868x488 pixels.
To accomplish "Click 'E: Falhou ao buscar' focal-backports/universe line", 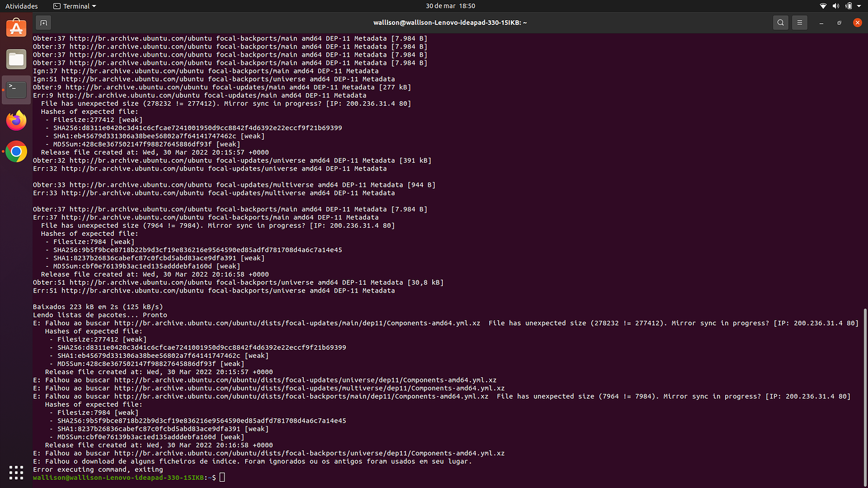I will point(269,453).
